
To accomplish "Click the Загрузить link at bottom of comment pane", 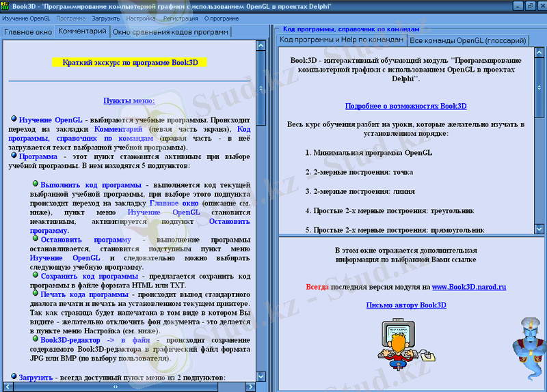I will [x=36, y=378].
